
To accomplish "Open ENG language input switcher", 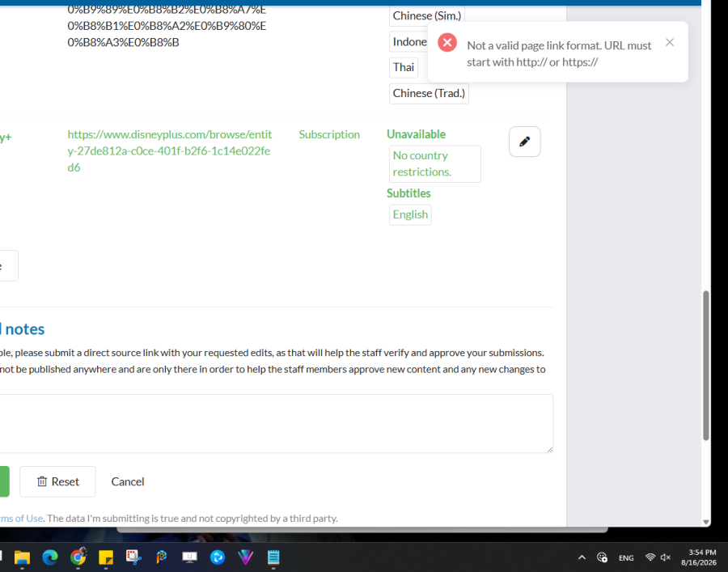I will pyautogui.click(x=626, y=557).
